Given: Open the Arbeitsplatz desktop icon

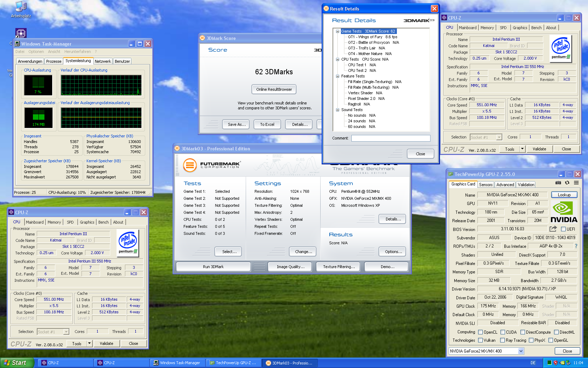Looking at the screenshot, I should pos(21,9).
